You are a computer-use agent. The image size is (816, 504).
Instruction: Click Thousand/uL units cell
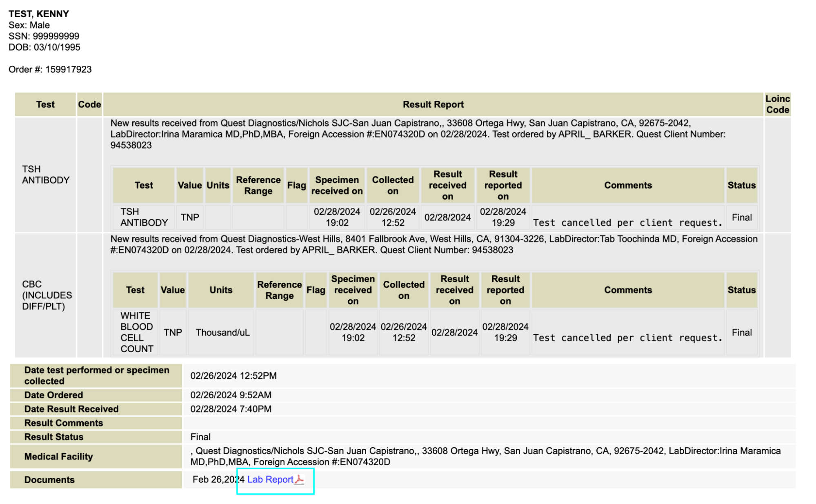[222, 333]
